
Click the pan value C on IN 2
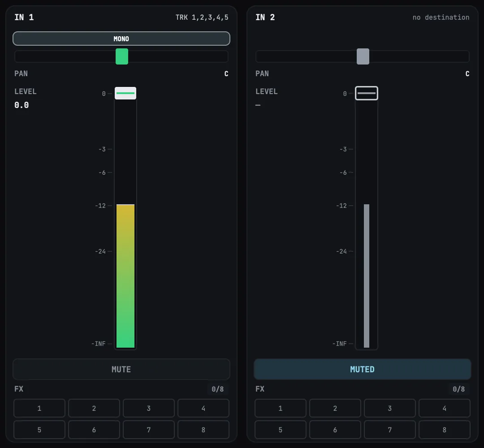(x=467, y=74)
